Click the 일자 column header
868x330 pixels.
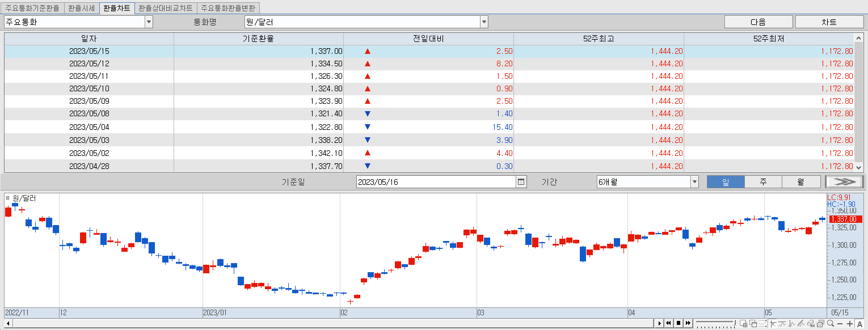tap(89, 39)
